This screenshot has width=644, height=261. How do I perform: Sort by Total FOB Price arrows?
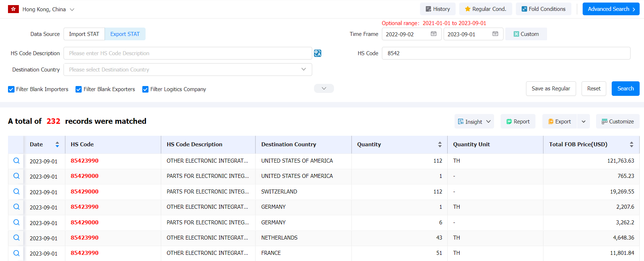point(631,144)
